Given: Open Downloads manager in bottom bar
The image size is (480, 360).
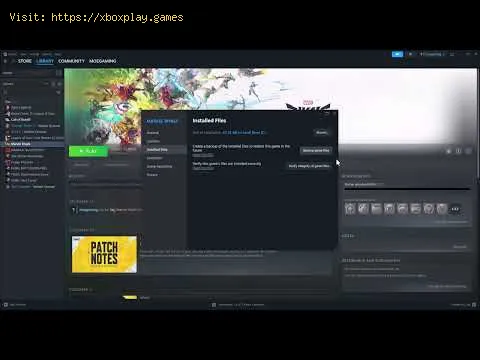Looking at the screenshot, I should pyautogui.click(x=238, y=305).
